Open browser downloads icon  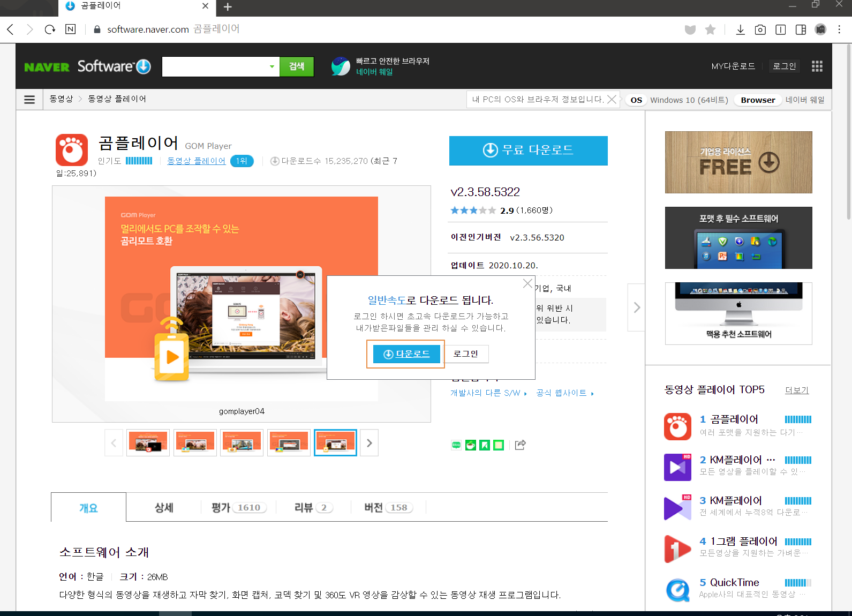click(740, 29)
